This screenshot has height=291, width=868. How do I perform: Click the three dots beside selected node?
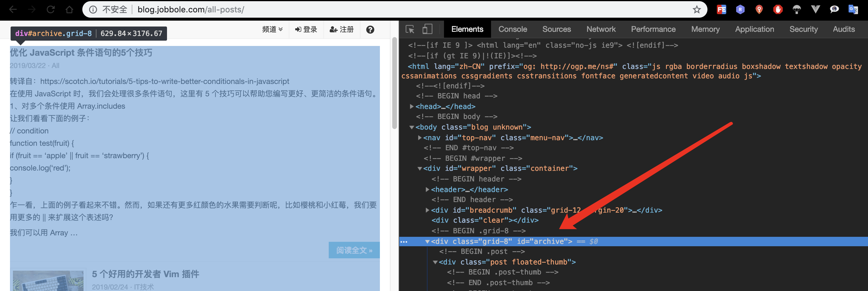[404, 242]
